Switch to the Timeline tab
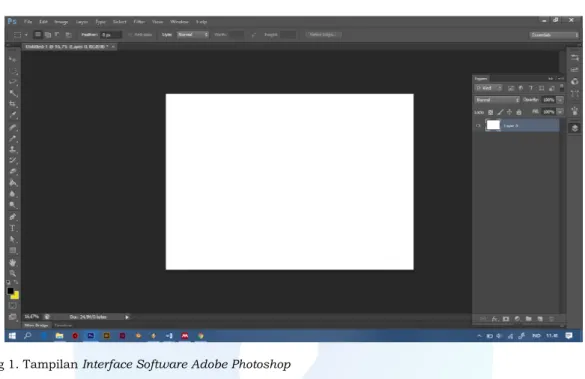 [x=63, y=326]
